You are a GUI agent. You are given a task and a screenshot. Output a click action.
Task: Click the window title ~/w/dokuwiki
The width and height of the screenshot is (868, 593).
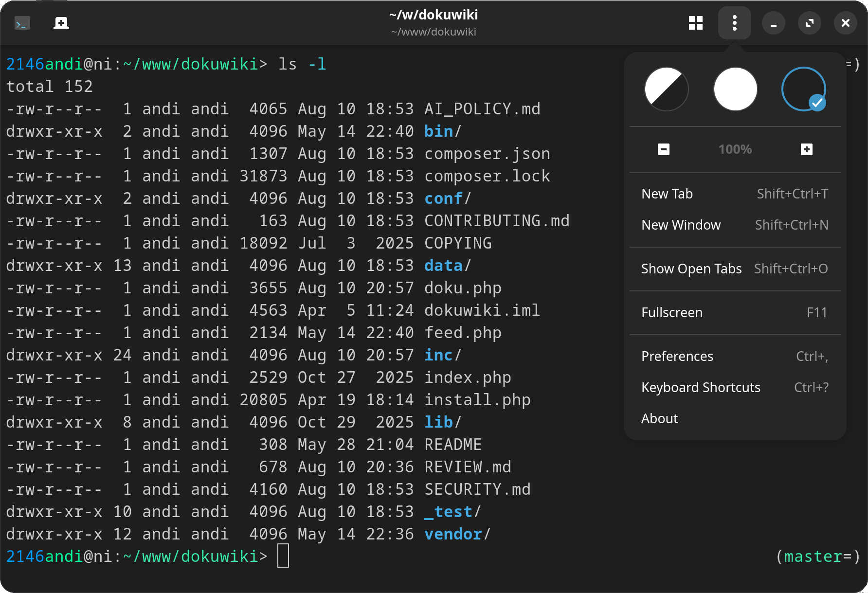(x=434, y=15)
